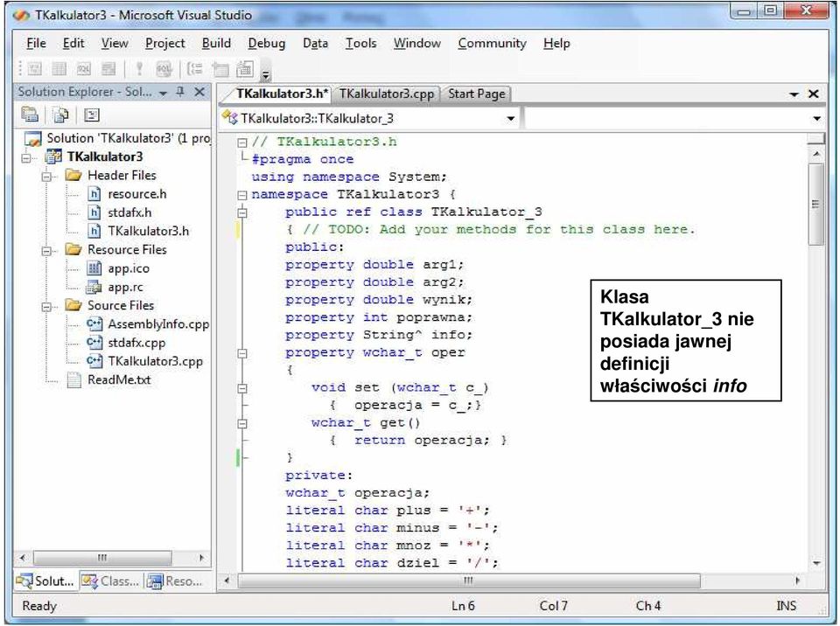Toggle the Solution Explorer auto-hide pin

coord(180,92)
